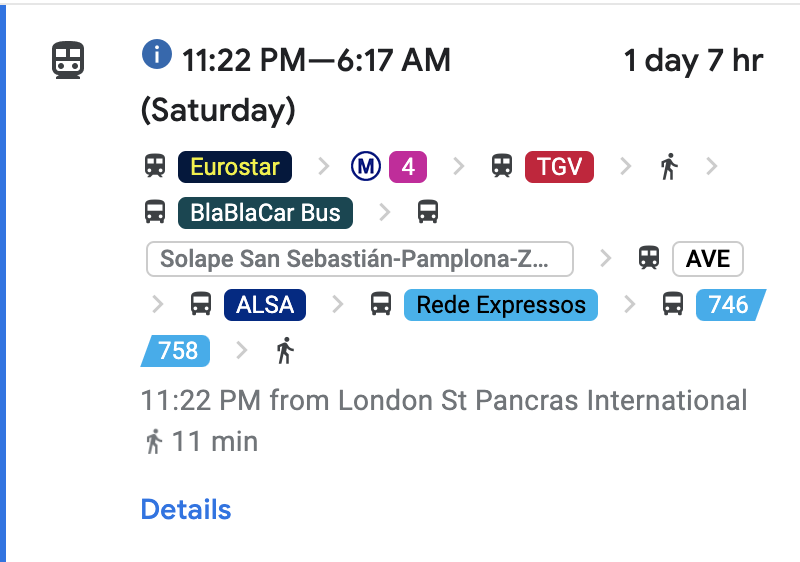Select the BlaBlaCar Bus badge
The image size is (800, 562).
pyautogui.click(x=265, y=212)
